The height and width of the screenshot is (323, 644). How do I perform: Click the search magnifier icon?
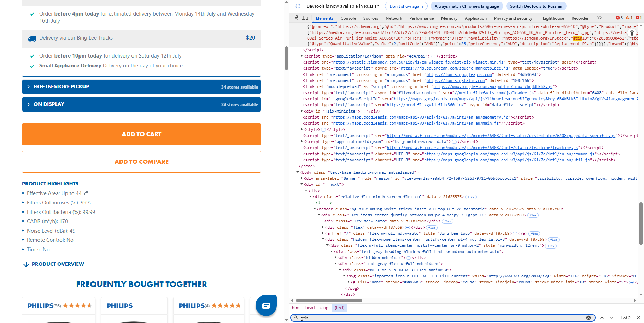pyautogui.click(x=296, y=318)
